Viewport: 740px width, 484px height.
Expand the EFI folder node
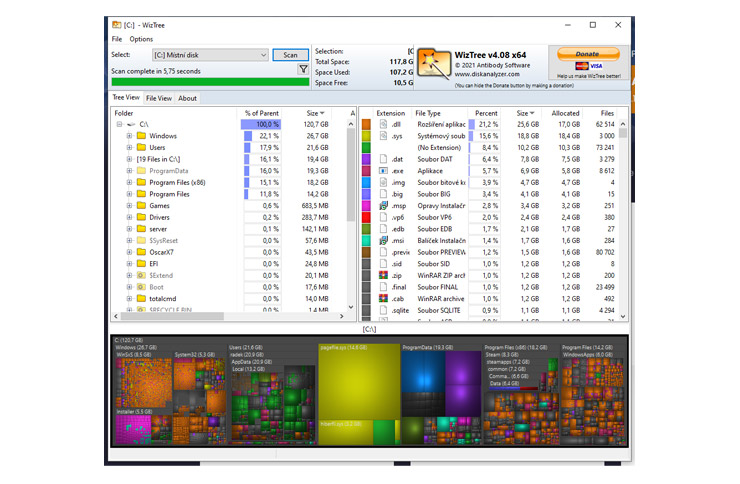tap(129, 264)
